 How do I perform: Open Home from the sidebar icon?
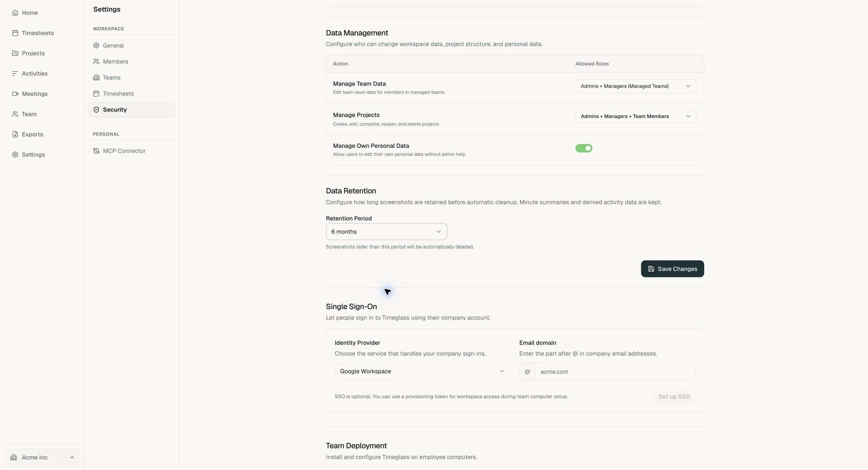(15, 13)
